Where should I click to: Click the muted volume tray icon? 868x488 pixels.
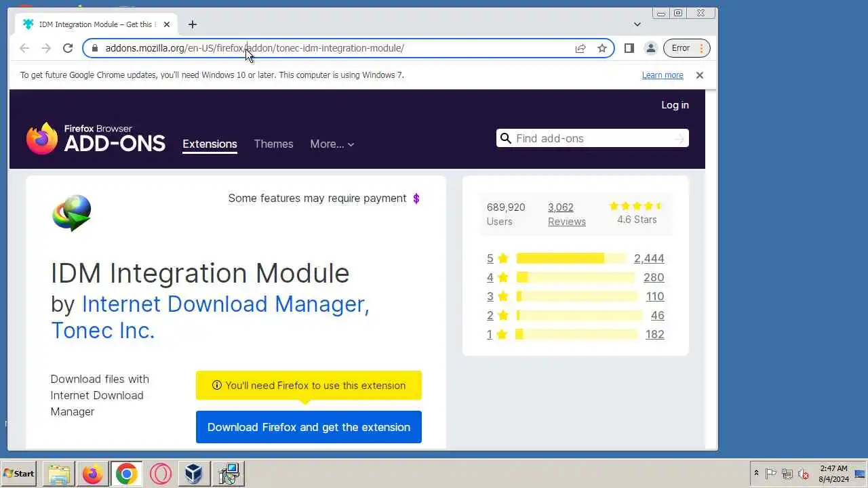click(x=804, y=474)
